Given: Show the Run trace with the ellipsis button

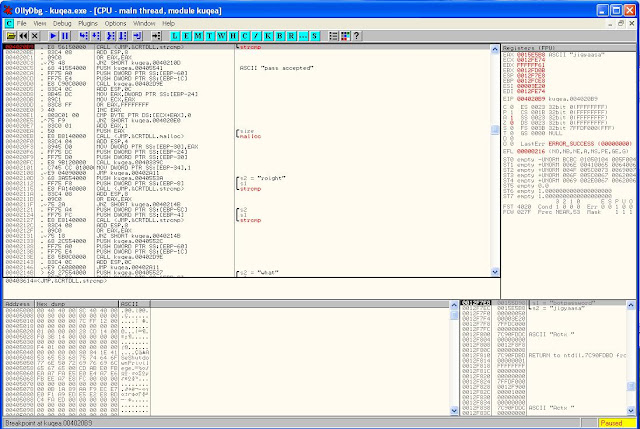Looking at the screenshot, I should click(303, 36).
